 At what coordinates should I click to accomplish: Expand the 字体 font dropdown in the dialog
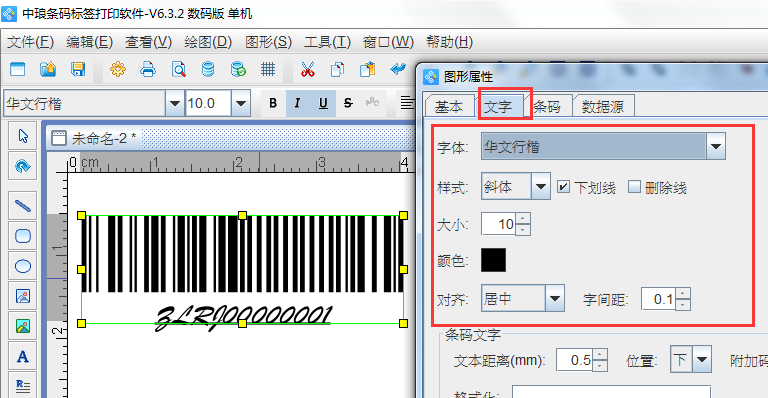716,146
